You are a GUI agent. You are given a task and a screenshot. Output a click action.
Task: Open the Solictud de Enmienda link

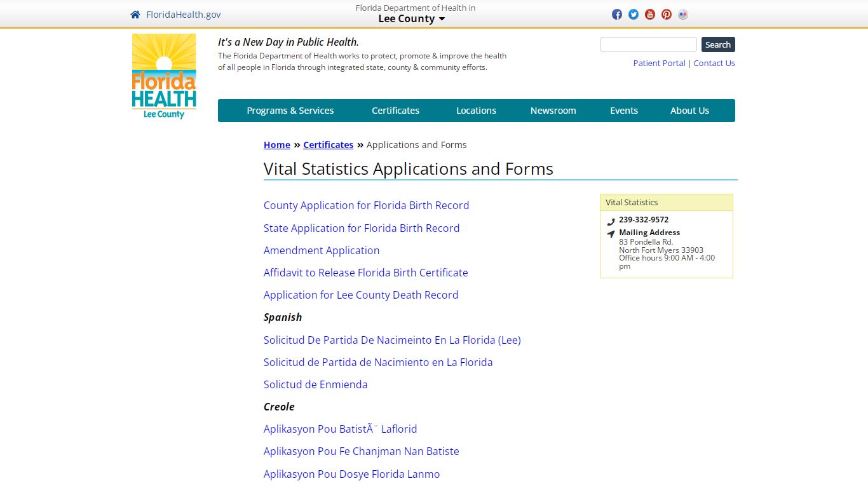tap(316, 384)
